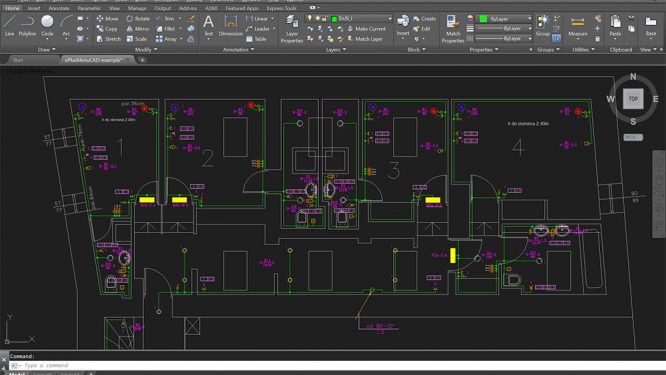Click the Copy tool

point(107,29)
